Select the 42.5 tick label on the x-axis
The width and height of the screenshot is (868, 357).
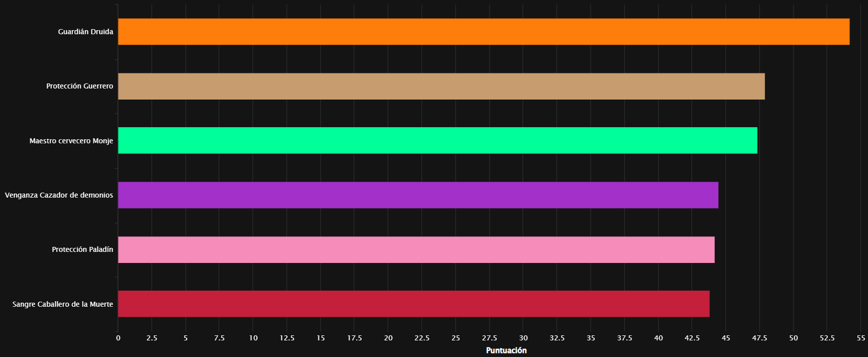click(x=692, y=338)
